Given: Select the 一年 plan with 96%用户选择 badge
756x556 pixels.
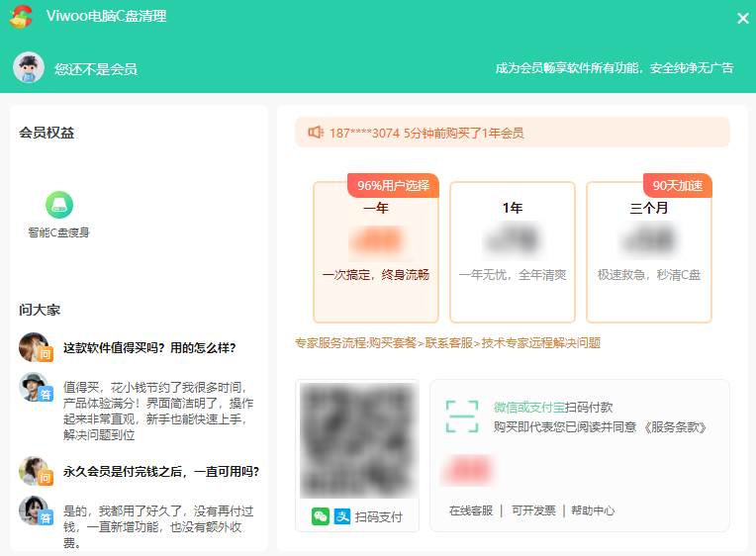Looking at the screenshot, I should (376, 252).
